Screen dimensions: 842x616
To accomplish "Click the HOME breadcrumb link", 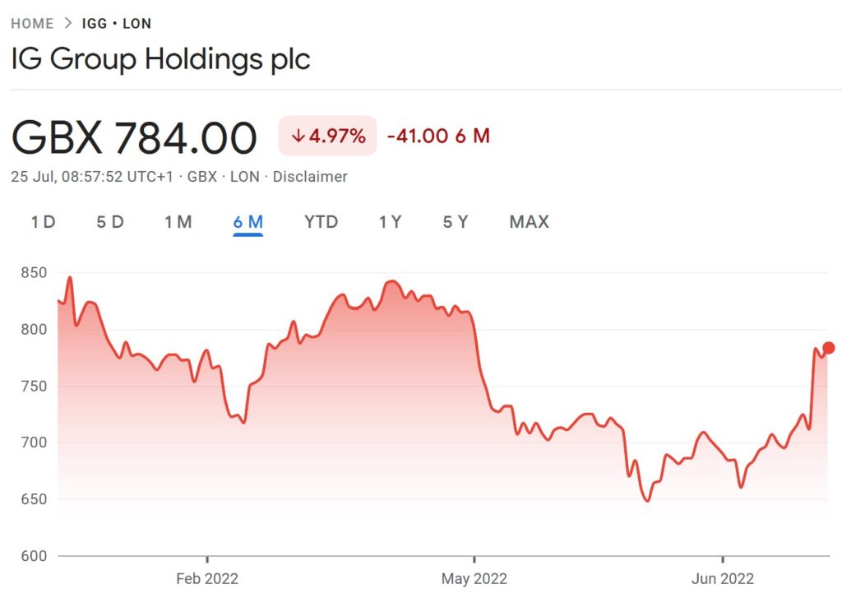I will pos(32,23).
